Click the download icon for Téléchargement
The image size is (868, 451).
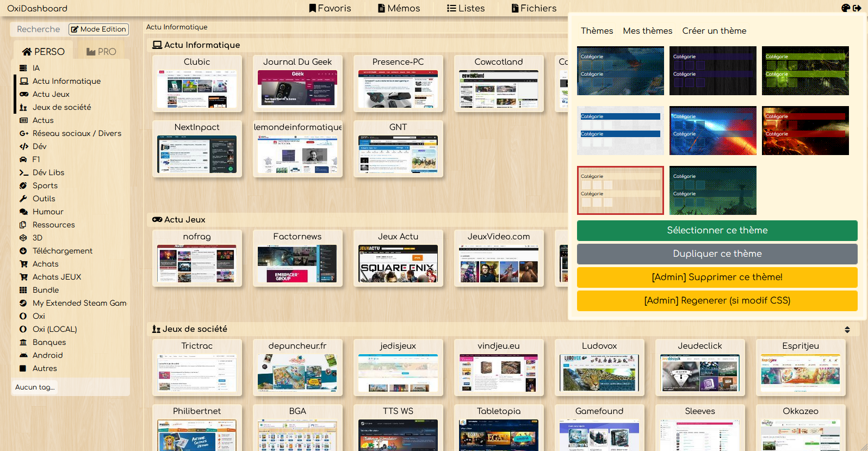[23, 251]
